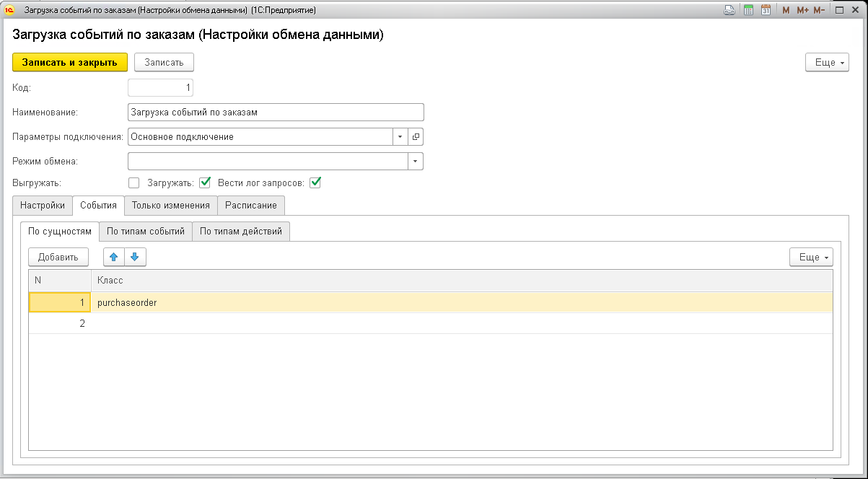Image resolution: width=868 pixels, height=479 pixels.
Task: Move row up with blue arrow
Action: pos(114,257)
